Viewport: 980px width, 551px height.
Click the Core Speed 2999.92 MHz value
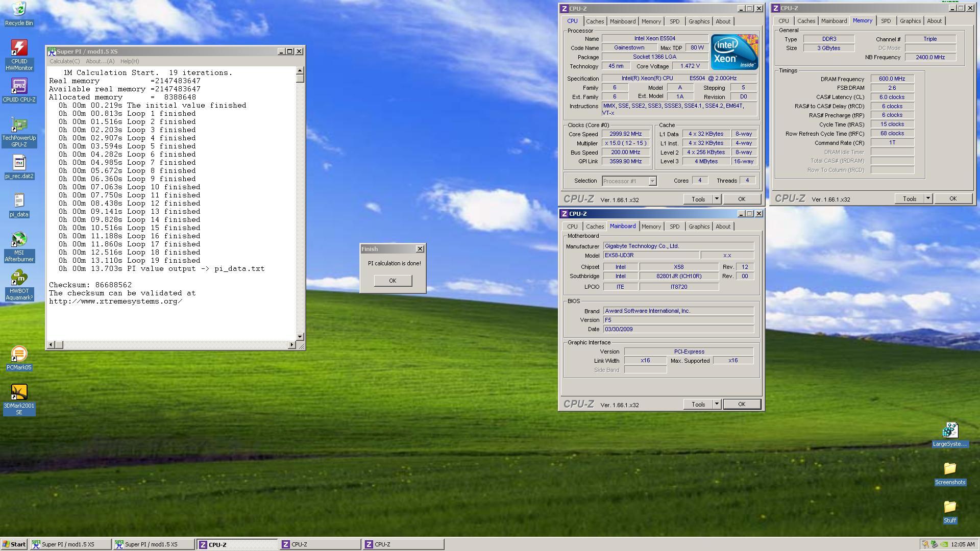point(625,134)
